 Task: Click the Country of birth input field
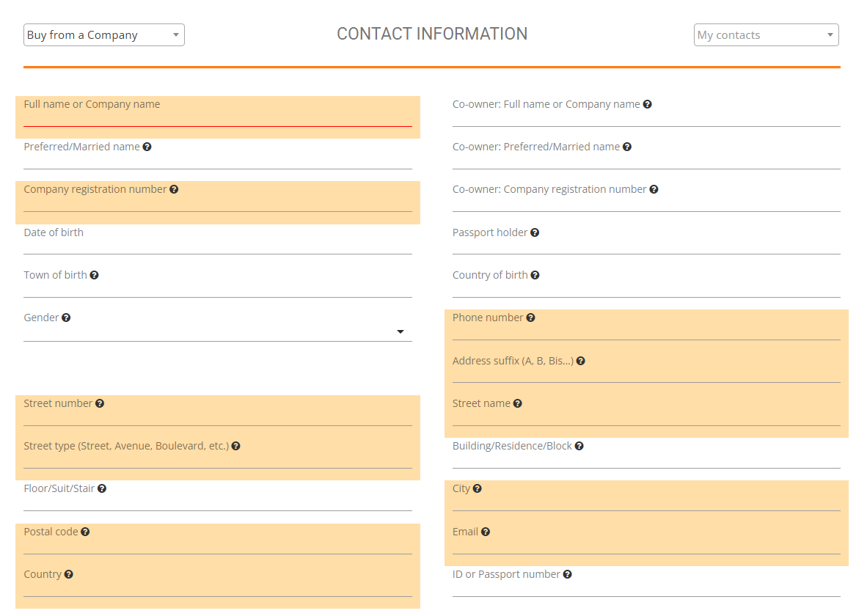[645, 289]
